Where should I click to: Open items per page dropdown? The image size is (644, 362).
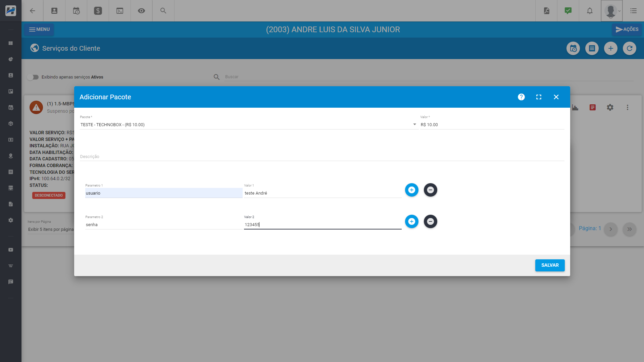[51, 229]
